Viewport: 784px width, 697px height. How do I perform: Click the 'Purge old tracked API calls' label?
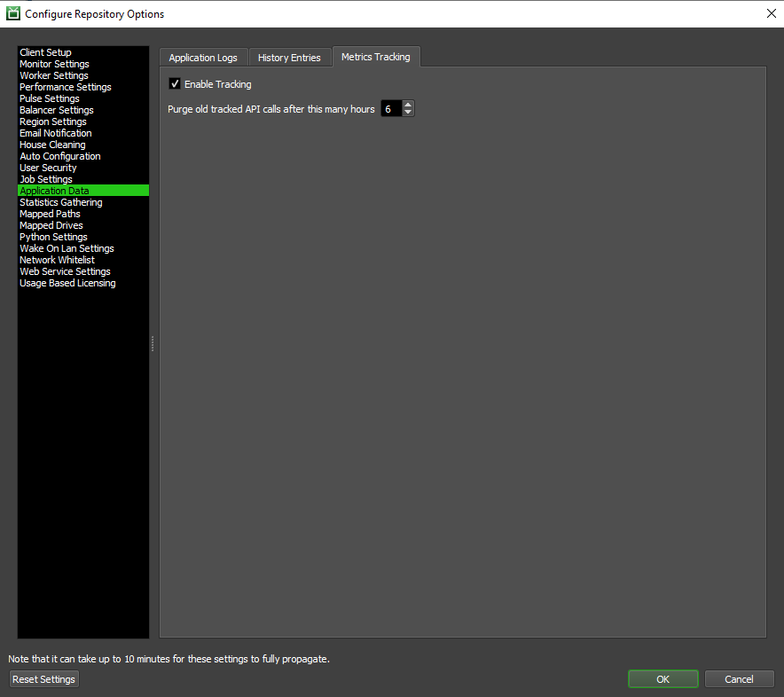tap(271, 109)
